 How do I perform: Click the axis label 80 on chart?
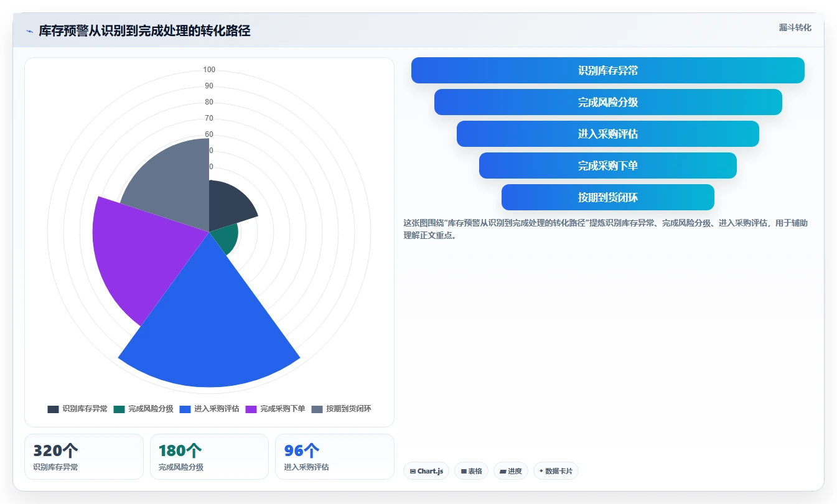[209, 102]
